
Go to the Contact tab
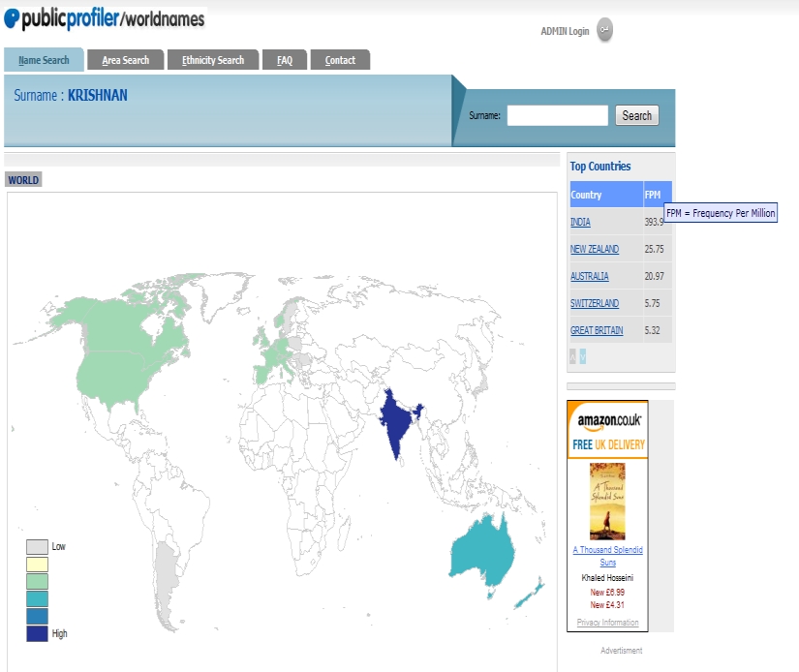340,60
